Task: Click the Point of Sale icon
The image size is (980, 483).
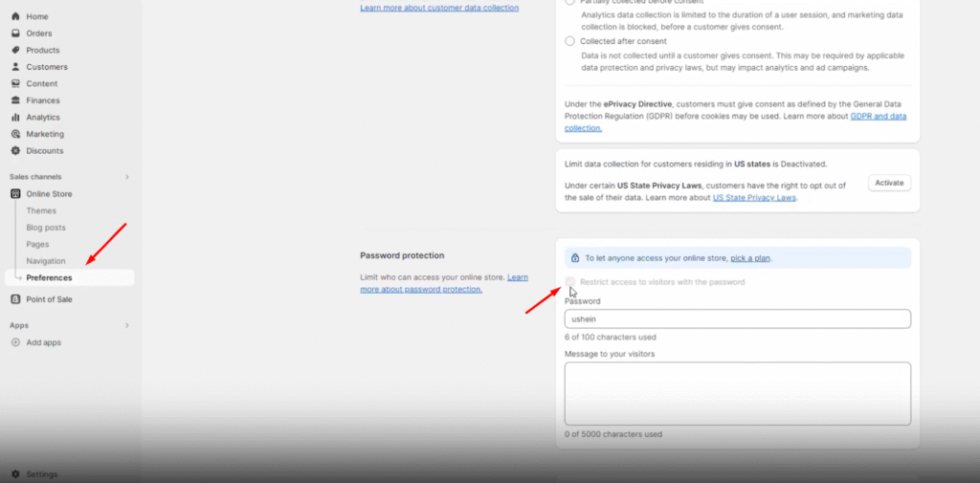Action: (x=15, y=299)
